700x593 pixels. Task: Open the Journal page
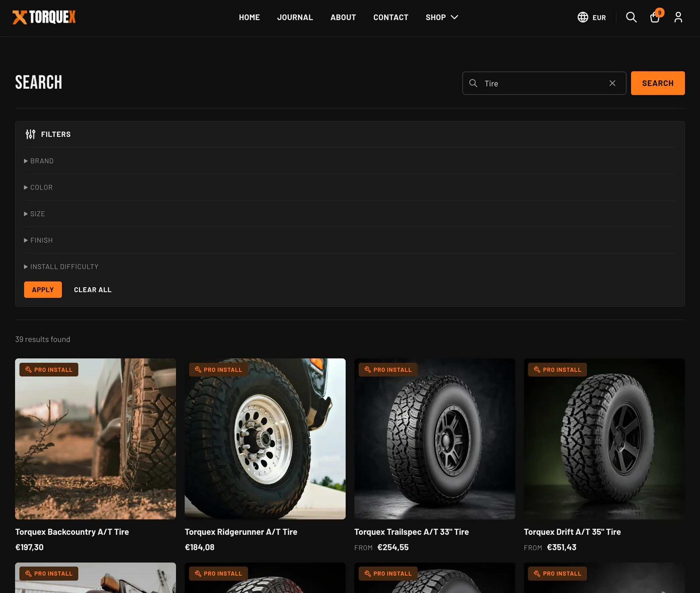[x=295, y=17]
